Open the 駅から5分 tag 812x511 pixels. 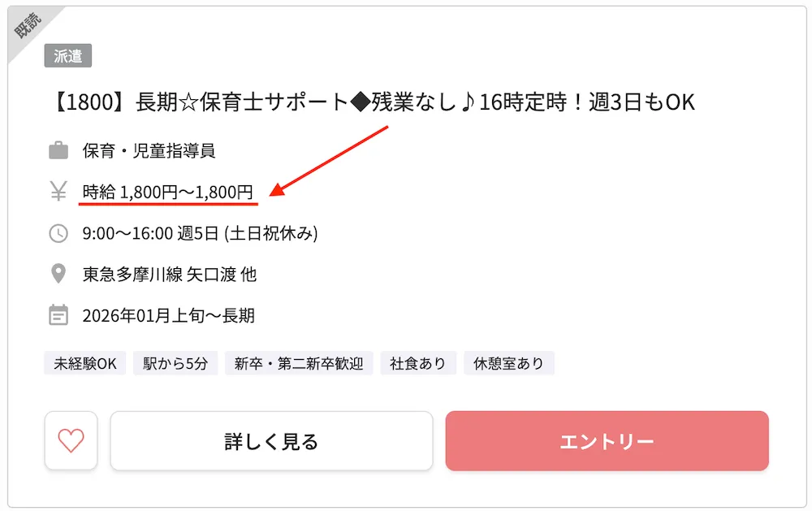(x=175, y=363)
